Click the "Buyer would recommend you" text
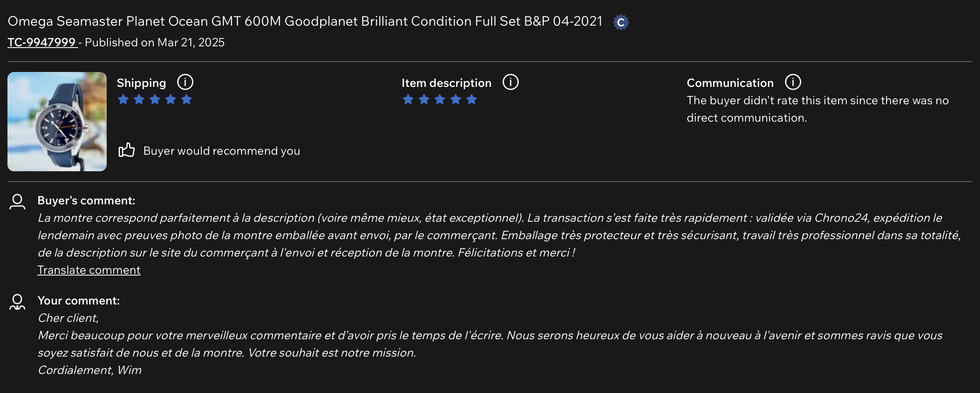980x393 pixels. (222, 151)
